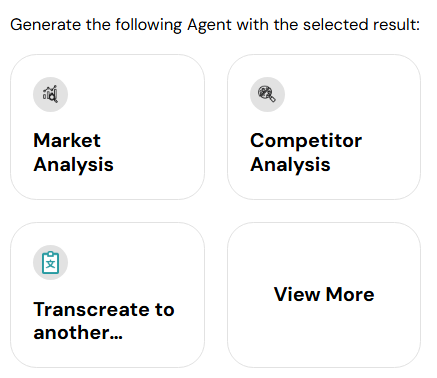
Task: Click the gray circle around the teal clipboard icon
Action: click(50, 263)
